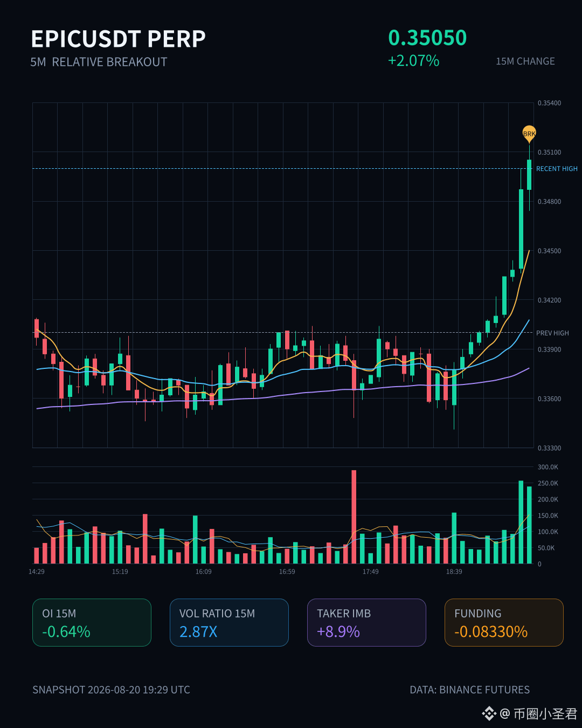Click price axis label 0.35100

[549, 153]
